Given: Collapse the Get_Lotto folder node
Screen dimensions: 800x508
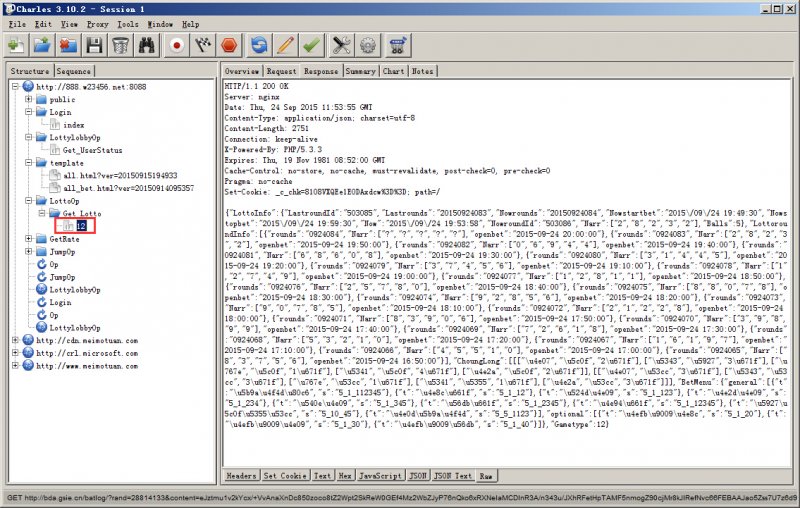Looking at the screenshot, I should click(x=42, y=213).
